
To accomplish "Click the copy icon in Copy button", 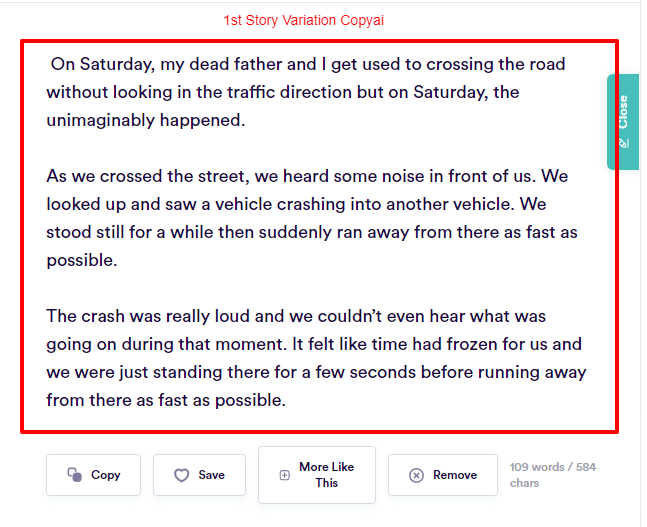I will (75, 475).
